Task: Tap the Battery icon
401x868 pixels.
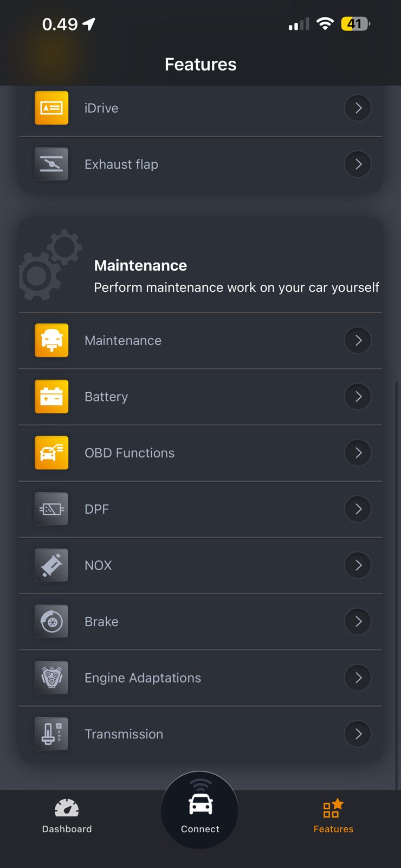Action: [51, 397]
